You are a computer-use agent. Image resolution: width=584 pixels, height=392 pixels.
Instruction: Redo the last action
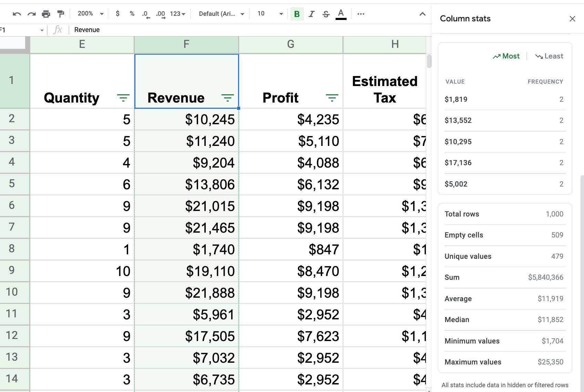click(31, 14)
